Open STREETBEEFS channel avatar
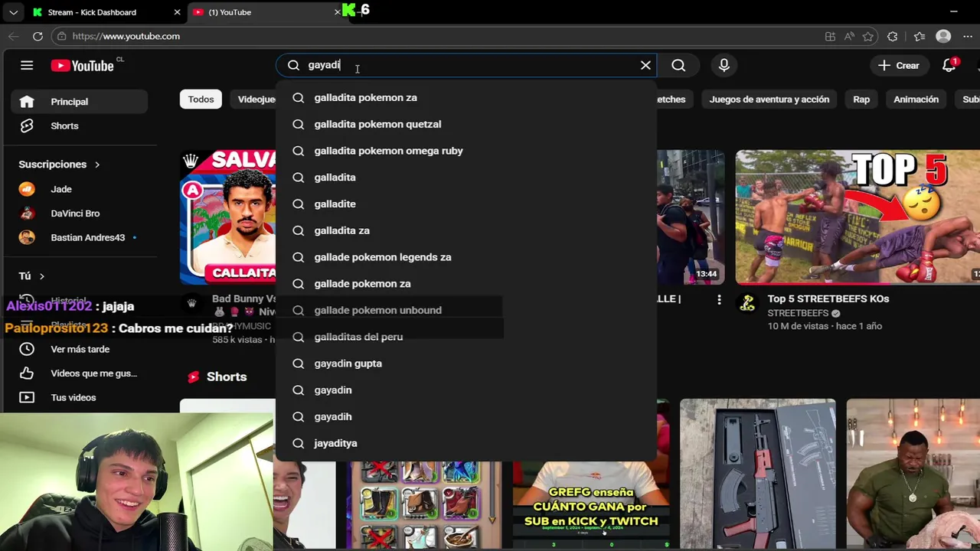 (x=747, y=304)
